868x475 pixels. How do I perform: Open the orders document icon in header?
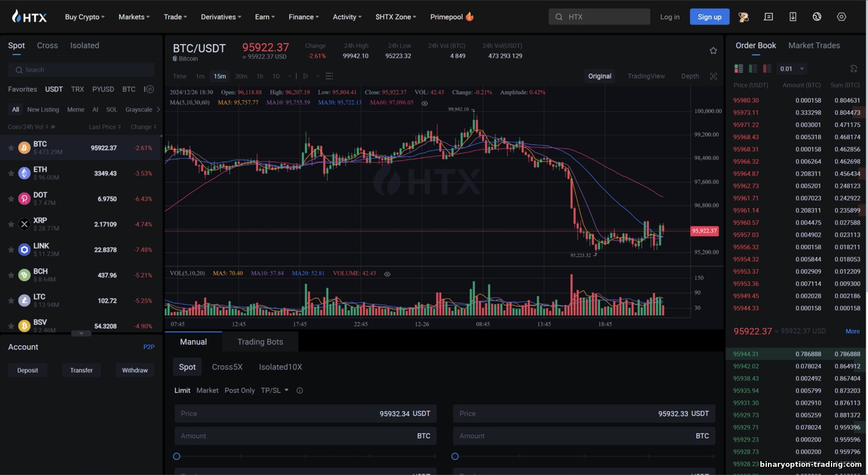768,17
